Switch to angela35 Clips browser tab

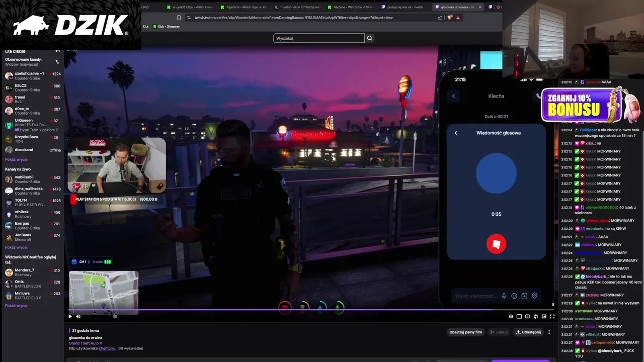point(190,7)
